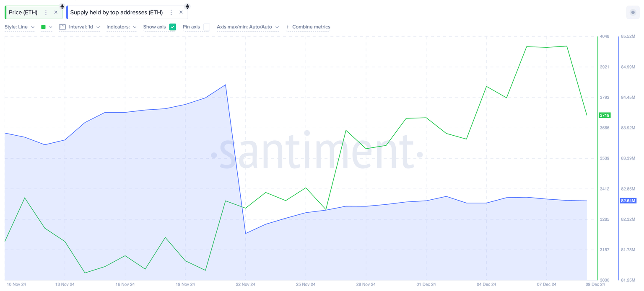
Task: Click Combine metrics
Action: point(311,27)
